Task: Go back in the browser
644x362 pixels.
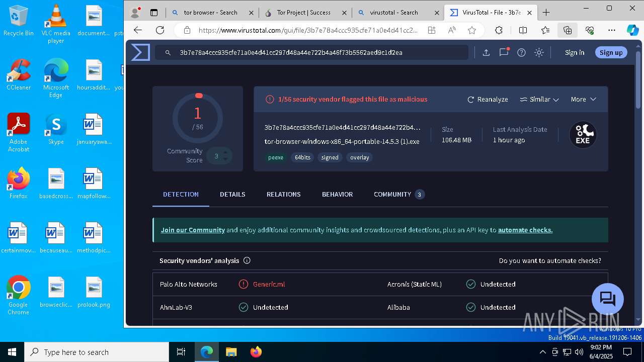Action: click(x=138, y=30)
